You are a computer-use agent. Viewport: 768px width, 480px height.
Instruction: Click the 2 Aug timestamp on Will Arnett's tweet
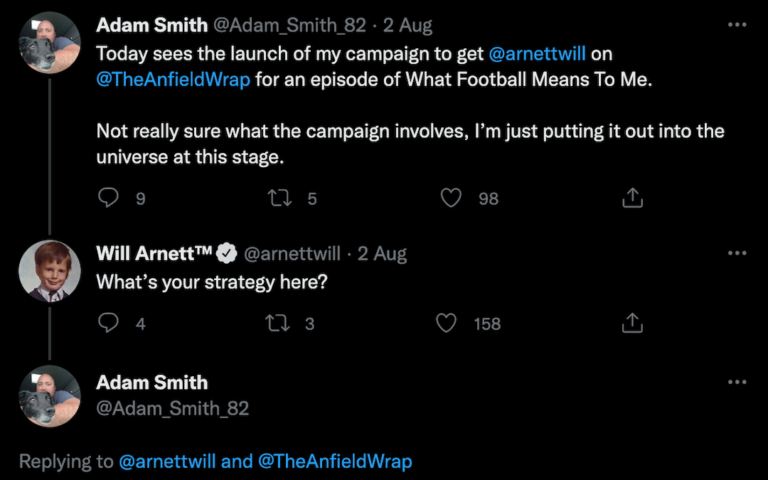point(382,254)
